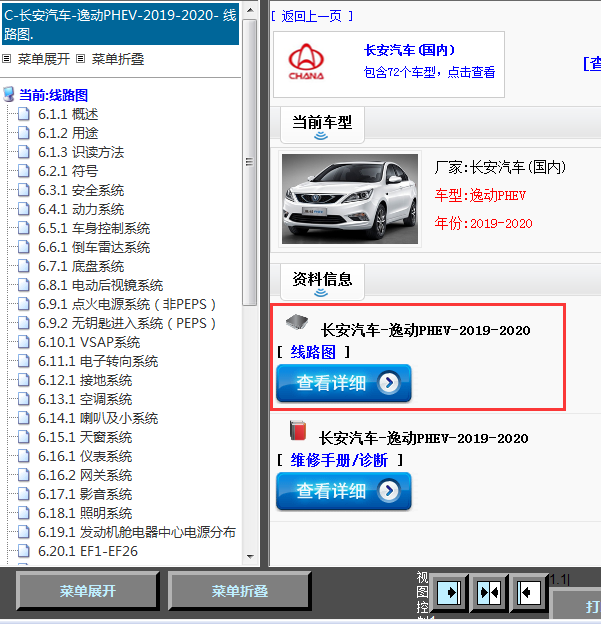The width and height of the screenshot is (601, 624).
Task: Click 包含72个车型，点击查看 link
Action: pos(429,72)
